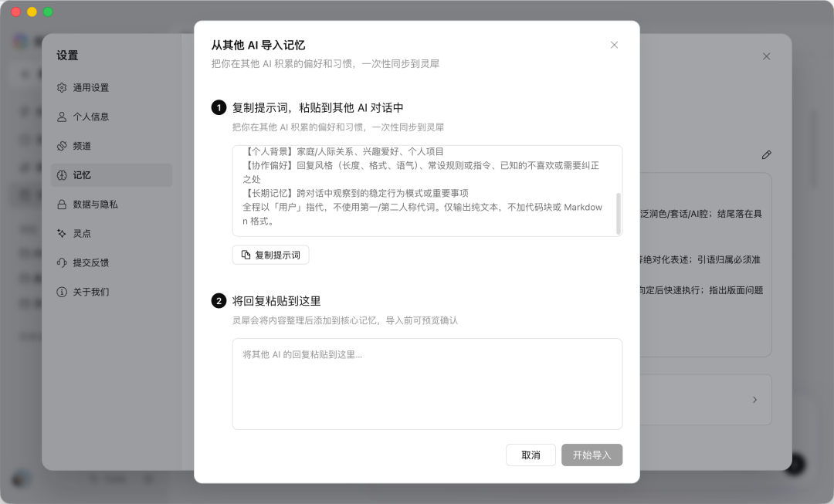
Task: Focus the paste reply text area
Action: 427,384
